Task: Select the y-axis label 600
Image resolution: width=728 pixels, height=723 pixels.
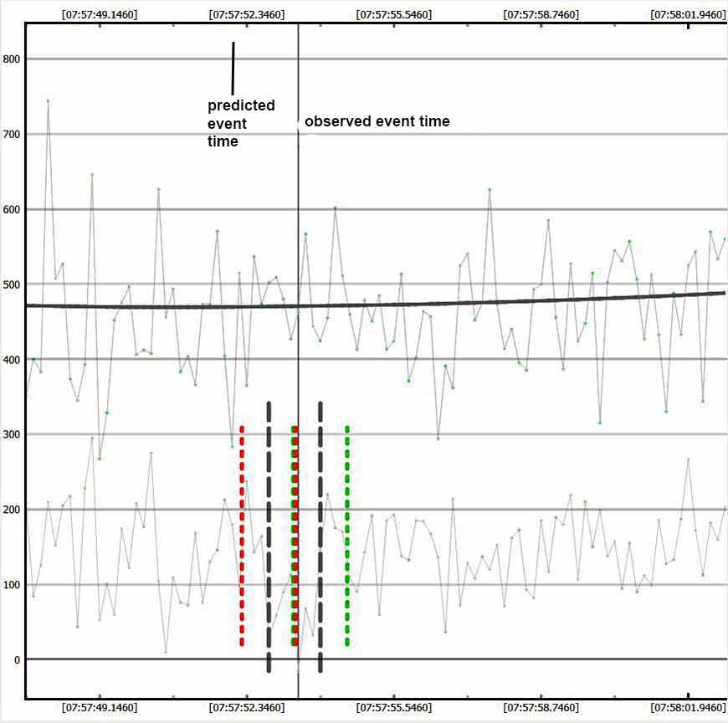Action: [x=12, y=209]
